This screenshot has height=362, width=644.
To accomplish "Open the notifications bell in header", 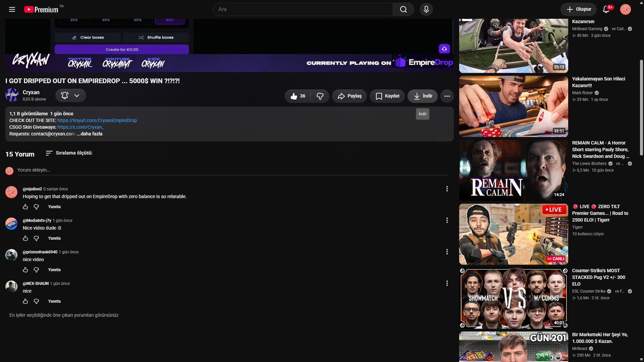I will click(607, 9).
